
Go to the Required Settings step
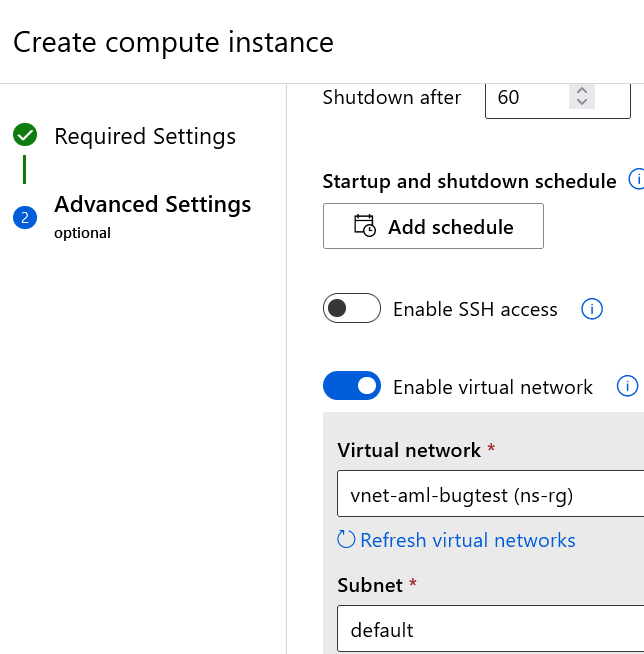point(145,136)
